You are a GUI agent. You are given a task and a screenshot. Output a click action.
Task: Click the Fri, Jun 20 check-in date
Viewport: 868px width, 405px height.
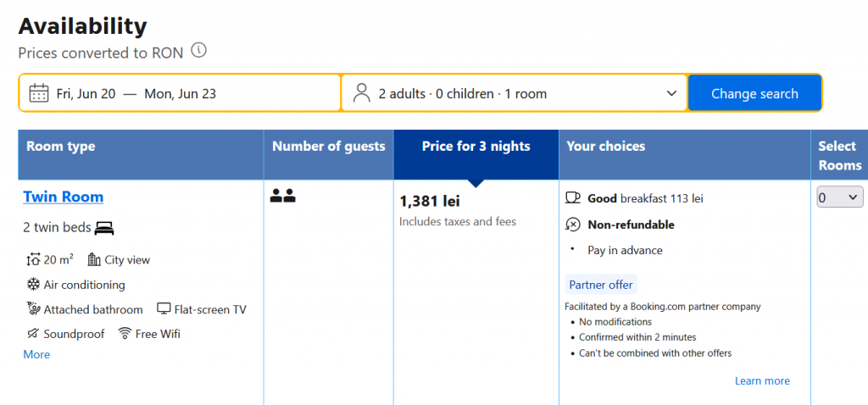(86, 93)
